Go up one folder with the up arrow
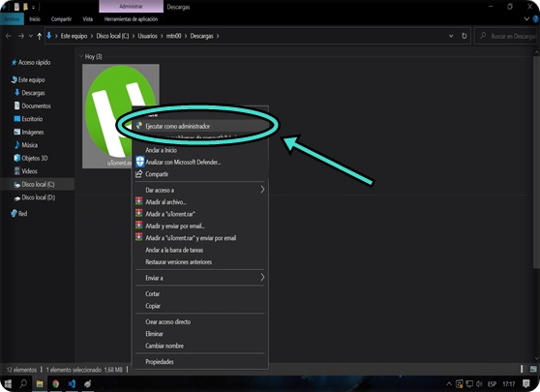The height and width of the screenshot is (392, 540). [40, 36]
